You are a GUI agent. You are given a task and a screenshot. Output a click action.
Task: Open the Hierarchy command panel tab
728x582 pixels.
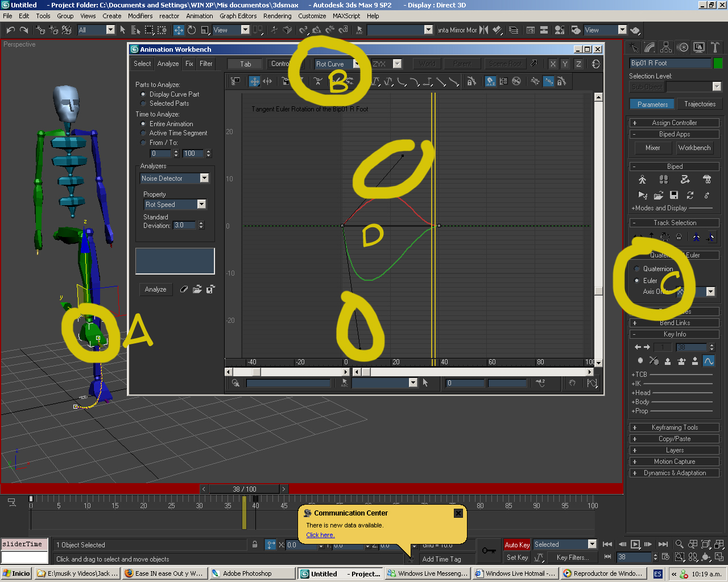(x=666, y=48)
